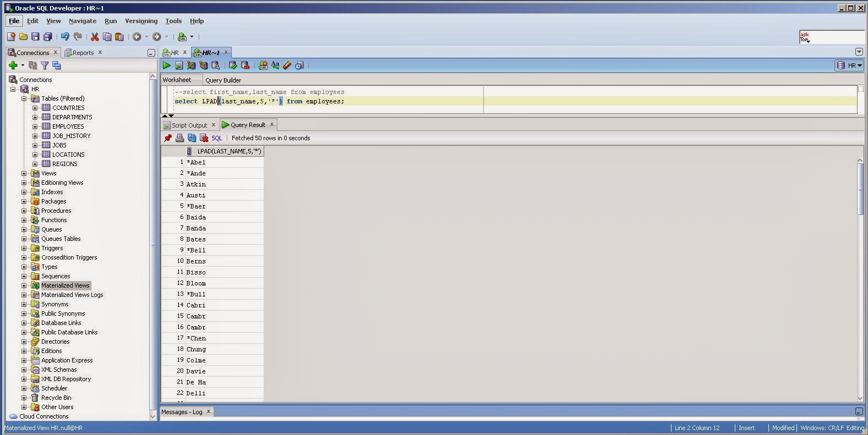Select the Materialized Views tree item
The height and width of the screenshot is (435, 868).
coord(65,285)
